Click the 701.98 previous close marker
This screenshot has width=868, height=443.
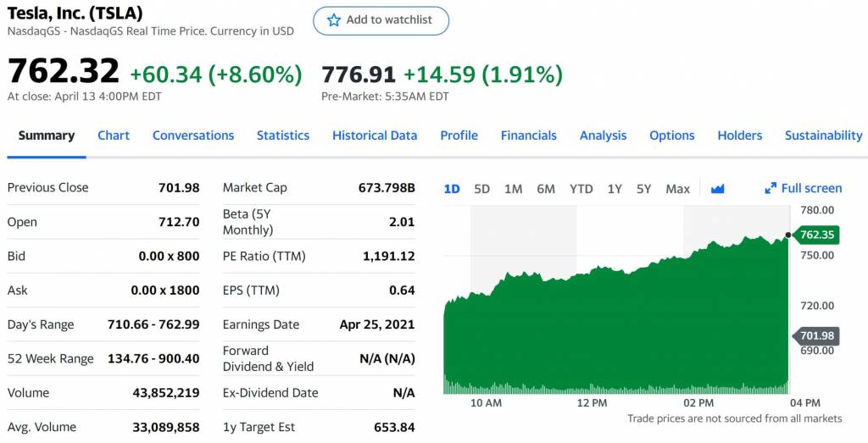[817, 335]
